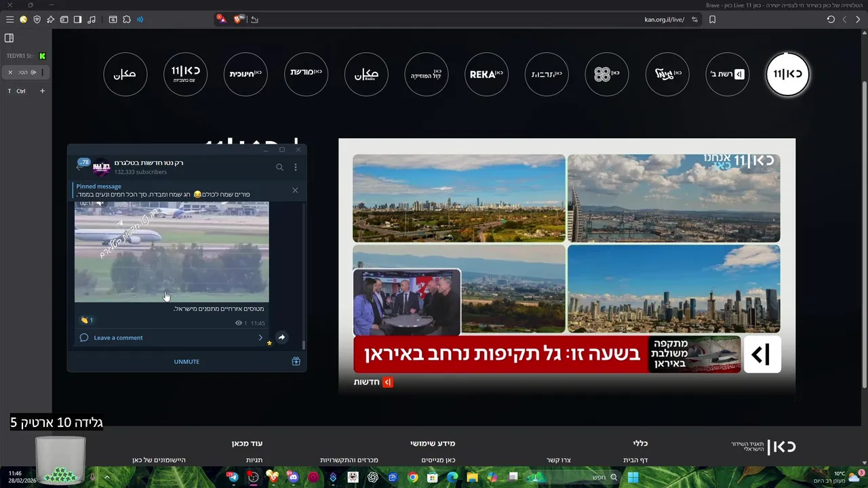Open the TEDYR1 vertical tab
This screenshot has height=488, width=868.
pyautogui.click(x=26, y=56)
